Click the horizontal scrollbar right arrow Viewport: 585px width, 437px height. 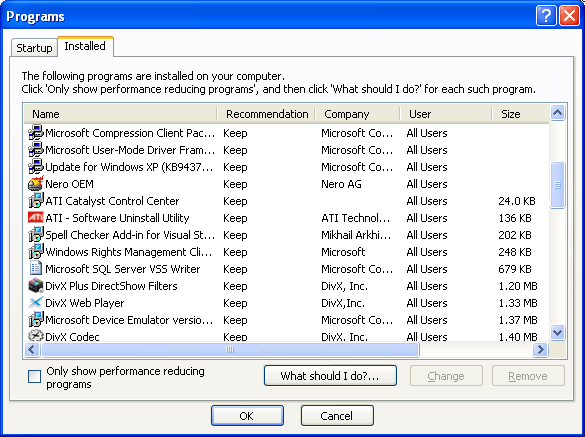(540, 350)
